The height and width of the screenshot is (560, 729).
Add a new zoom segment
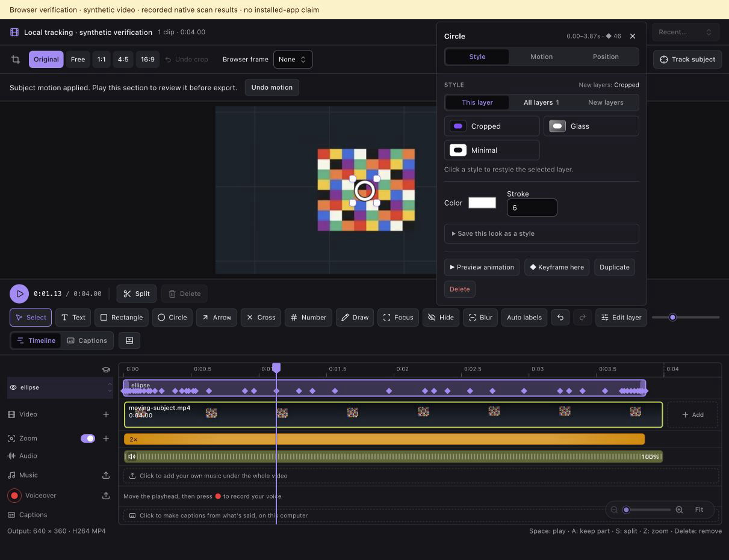tap(106, 438)
